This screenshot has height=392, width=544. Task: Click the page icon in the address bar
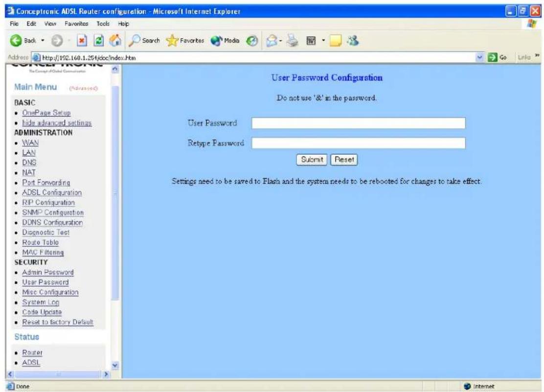click(x=36, y=57)
